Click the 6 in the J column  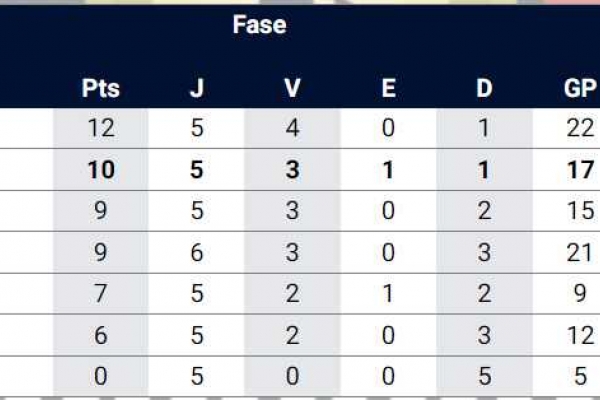pos(196,252)
